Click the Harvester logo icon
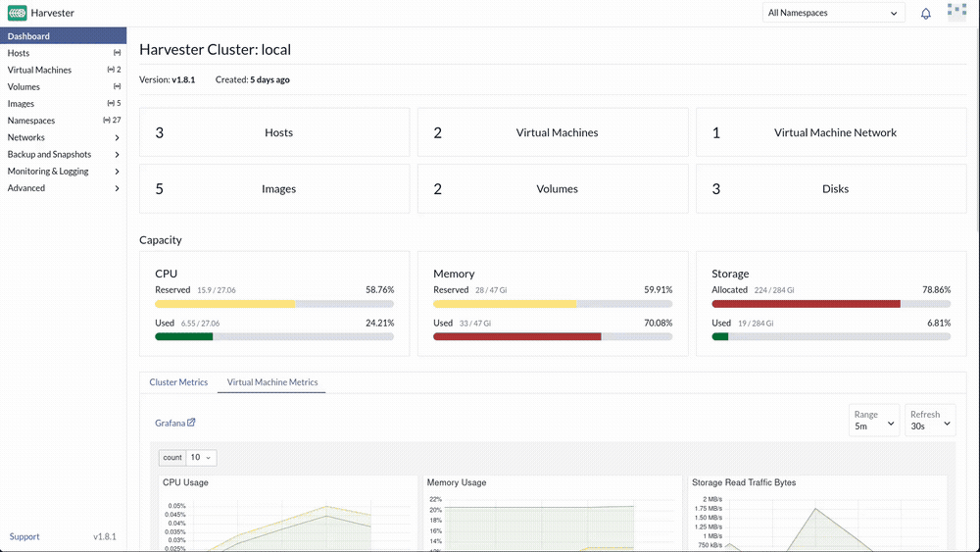Screen dimensions: 980x552 (17, 13)
